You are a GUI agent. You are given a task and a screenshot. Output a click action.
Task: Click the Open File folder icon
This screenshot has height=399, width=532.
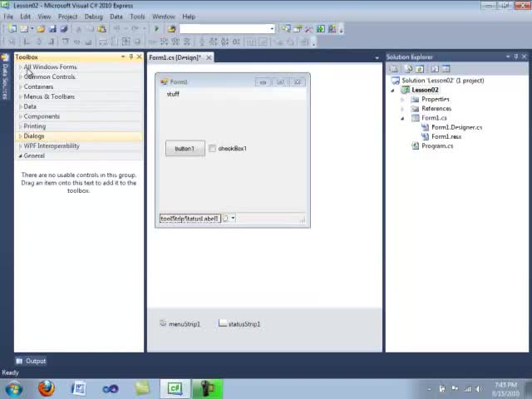41,29
